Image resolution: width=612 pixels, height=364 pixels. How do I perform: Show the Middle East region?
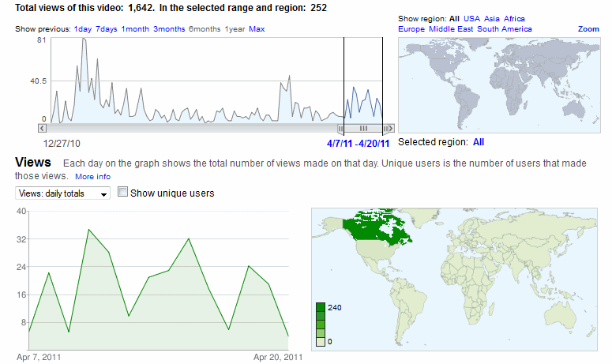tap(451, 29)
